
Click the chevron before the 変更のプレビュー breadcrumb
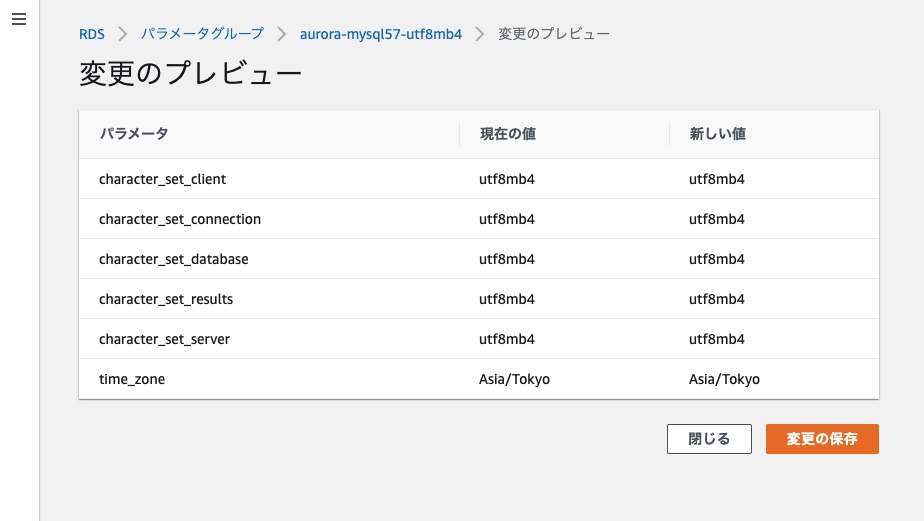(x=480, y=34)
